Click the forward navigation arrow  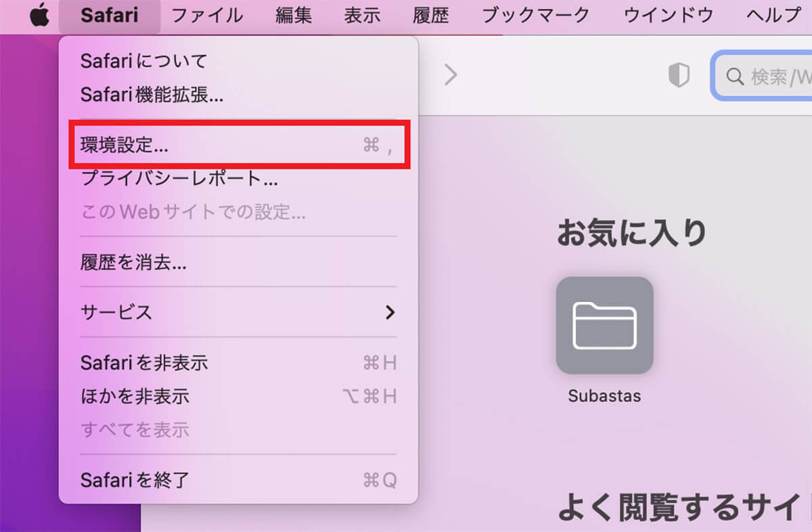[451, 75]
